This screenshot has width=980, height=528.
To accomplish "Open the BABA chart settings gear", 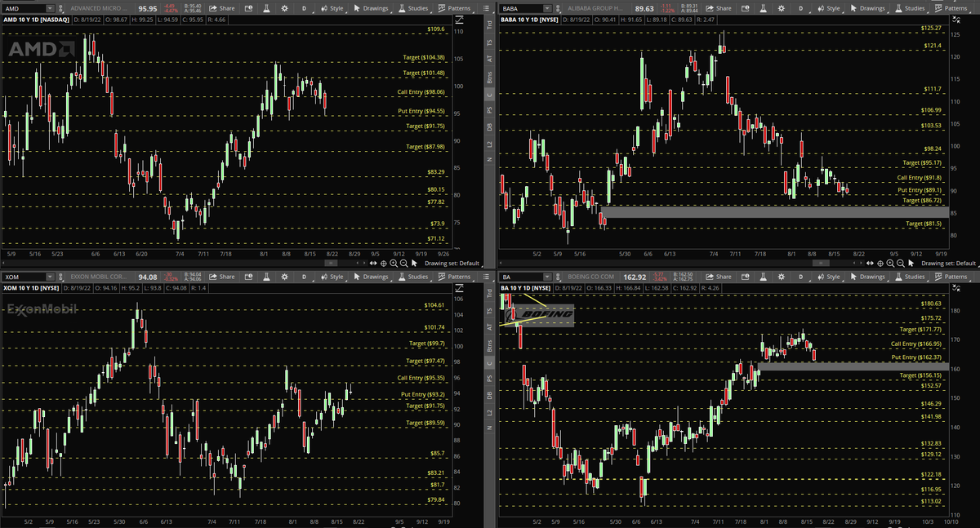I will (781, 8).
